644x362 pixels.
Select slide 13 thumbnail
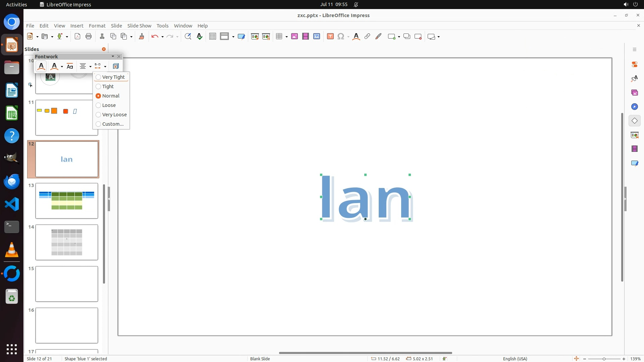(67, 201)
